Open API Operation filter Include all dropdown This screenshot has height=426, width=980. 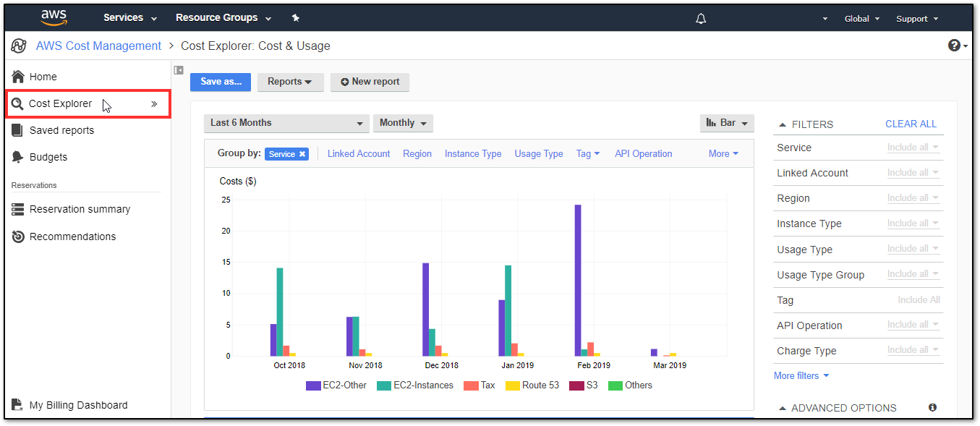pyautogui.click(x=913, y=325)
